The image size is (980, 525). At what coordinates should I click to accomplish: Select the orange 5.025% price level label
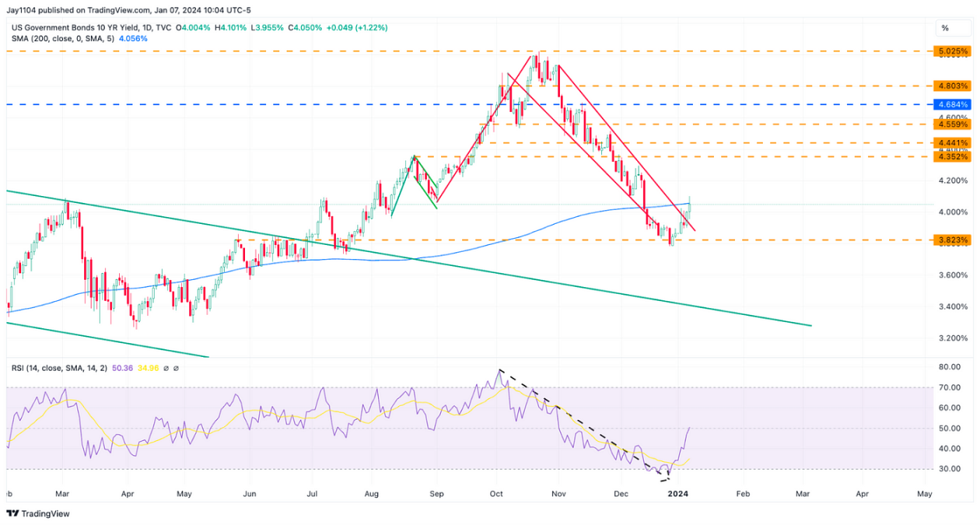click(952, 51)
